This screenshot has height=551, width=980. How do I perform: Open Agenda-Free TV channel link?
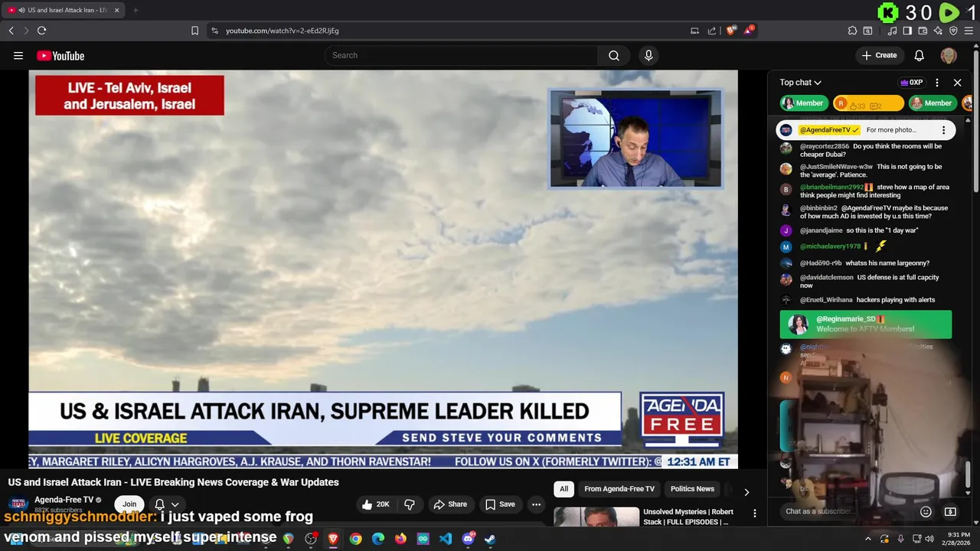[x=64, y=500]
